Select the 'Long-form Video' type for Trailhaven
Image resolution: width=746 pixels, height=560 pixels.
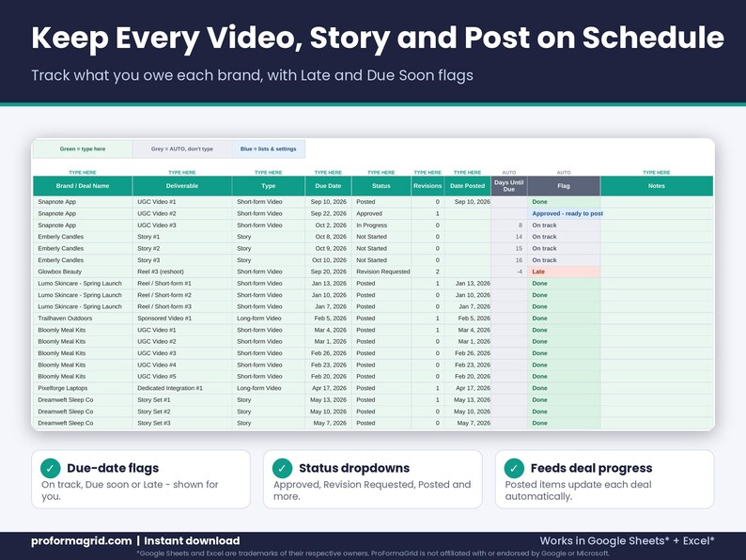click(269, 319)
